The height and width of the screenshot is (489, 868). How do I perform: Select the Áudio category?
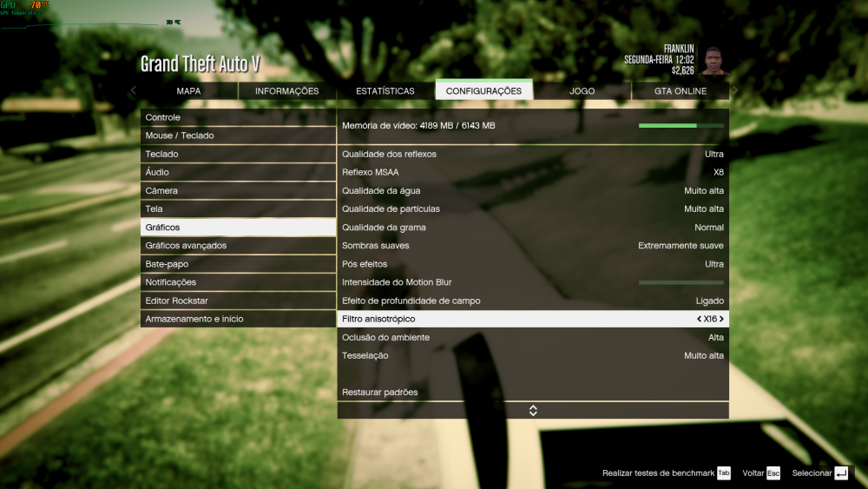(238, 172)
